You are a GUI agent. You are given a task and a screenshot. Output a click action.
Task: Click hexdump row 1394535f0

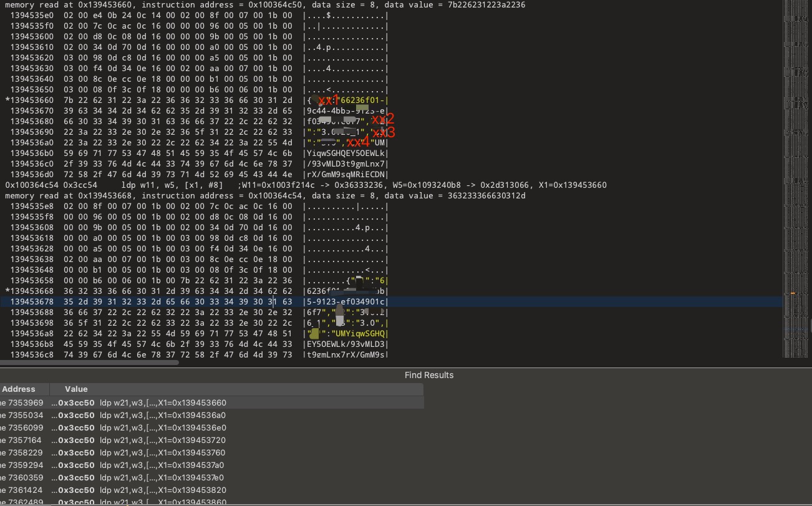(199, 26)
